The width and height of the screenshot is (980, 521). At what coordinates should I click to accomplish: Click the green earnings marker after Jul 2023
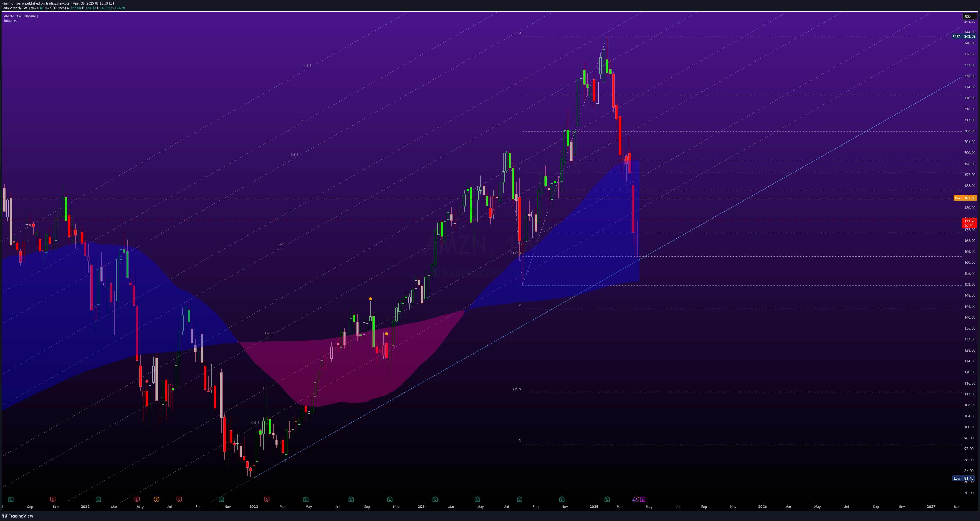(351, 499)
